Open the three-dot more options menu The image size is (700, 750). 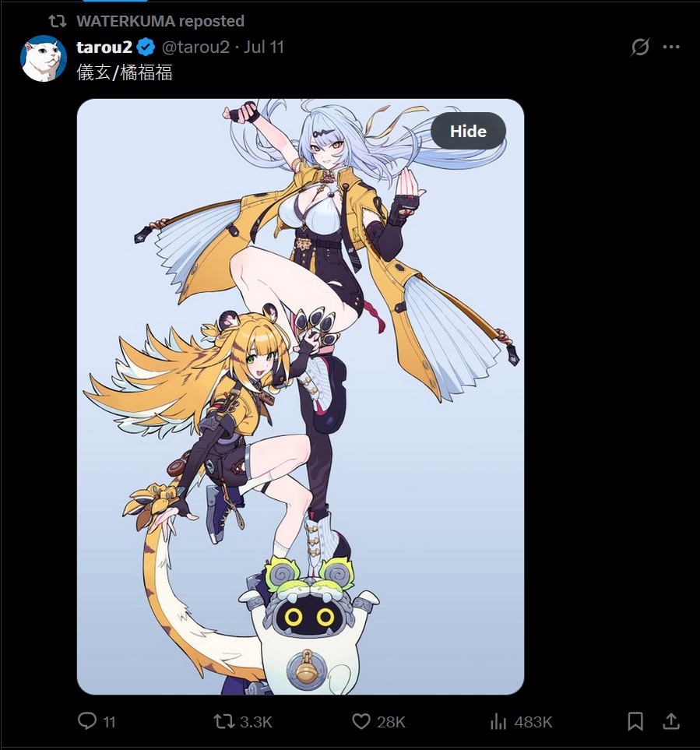pyautogui.click(x=671, y=47)
